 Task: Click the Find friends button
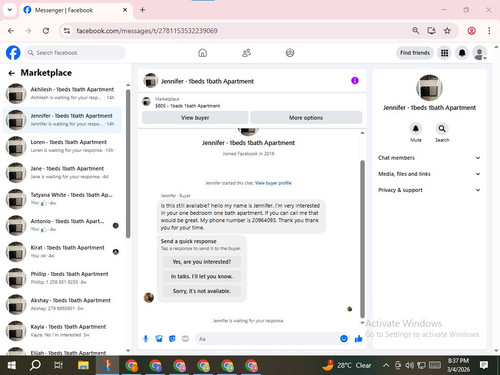tap(415, 53)
